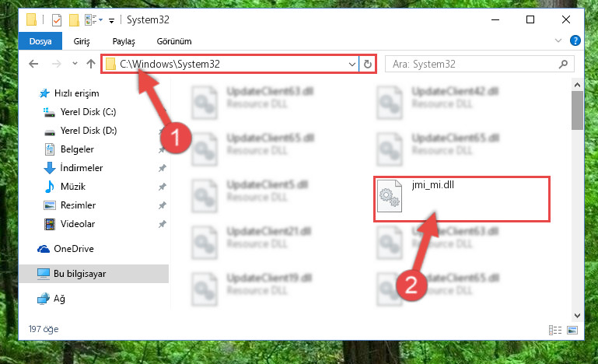
Task: Toggle pin beside Müzik entry
Action: (x=163, y=187)
